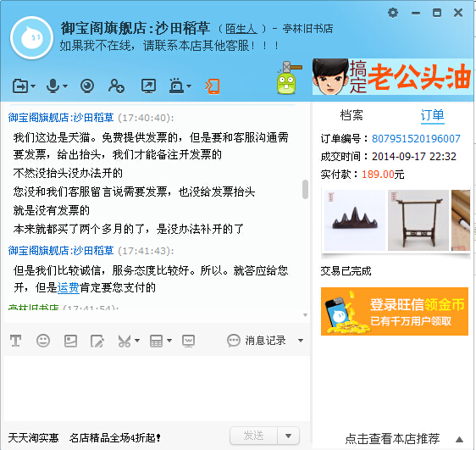Expand the microphone options arrow
The height and width of the screenshot is (450, 476).
click(65, 86)
